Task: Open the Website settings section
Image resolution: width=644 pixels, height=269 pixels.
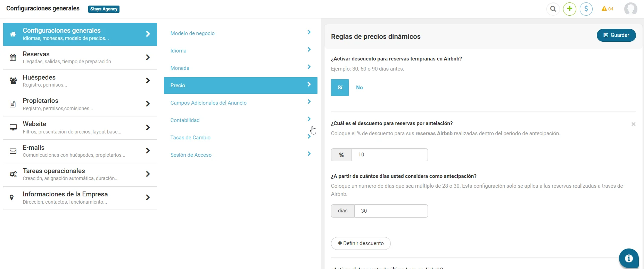Action: [x=80, y=128]
